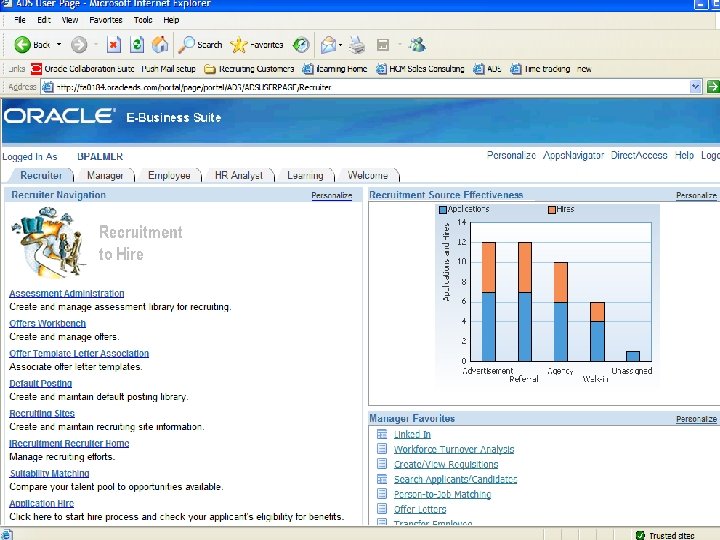Image resolution: width=720 pixels, height=540 pixels.
Task: Open the address bar URL dropdown
Action: point(696,86)
